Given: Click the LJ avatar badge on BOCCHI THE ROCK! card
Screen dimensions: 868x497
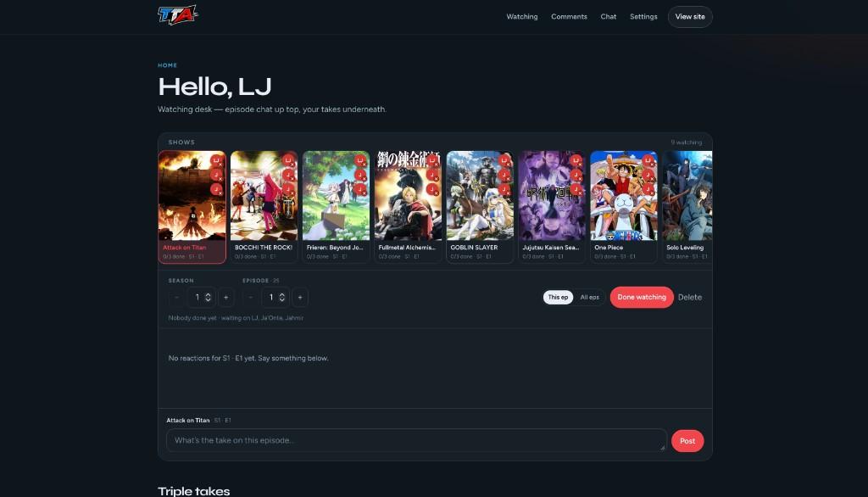Looking at the screenshot, I should pos(288,160).
